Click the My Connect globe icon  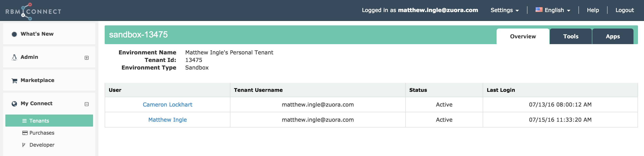tap(14, 104)
